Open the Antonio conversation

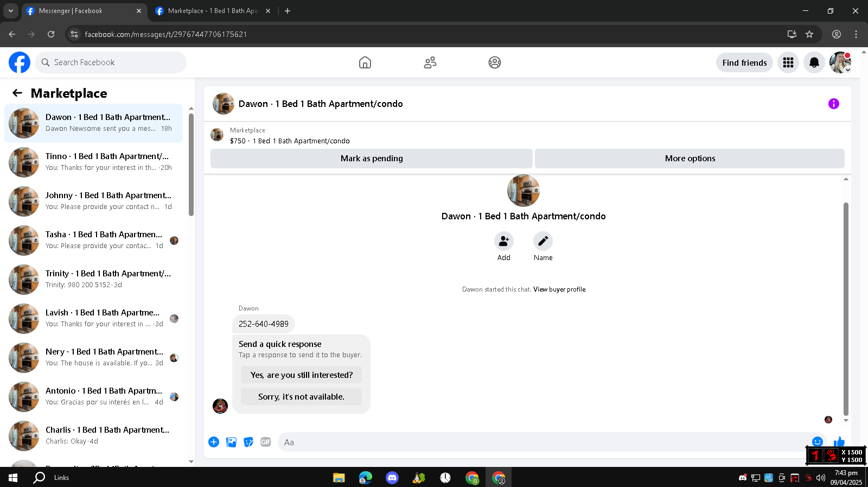click(93, 397)
